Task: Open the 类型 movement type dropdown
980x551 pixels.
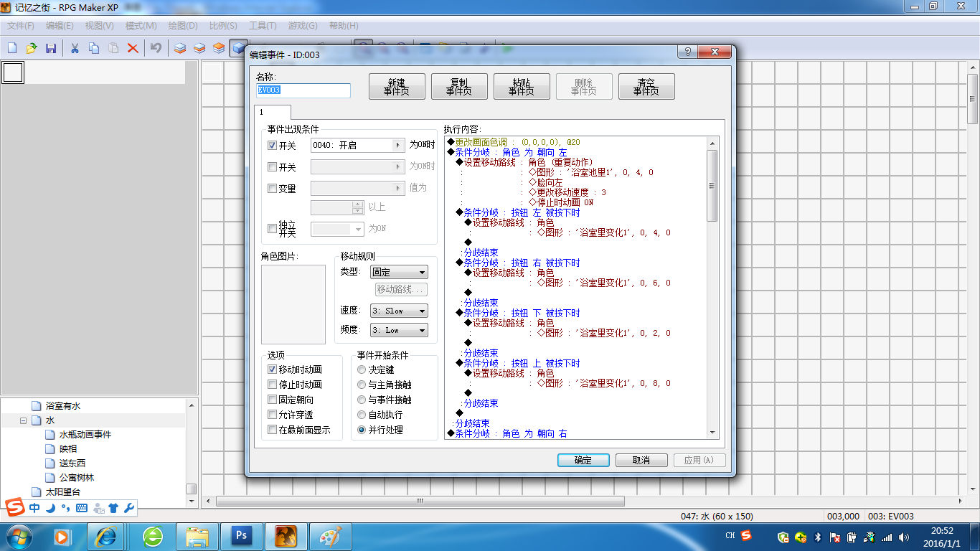Action: 399,273
